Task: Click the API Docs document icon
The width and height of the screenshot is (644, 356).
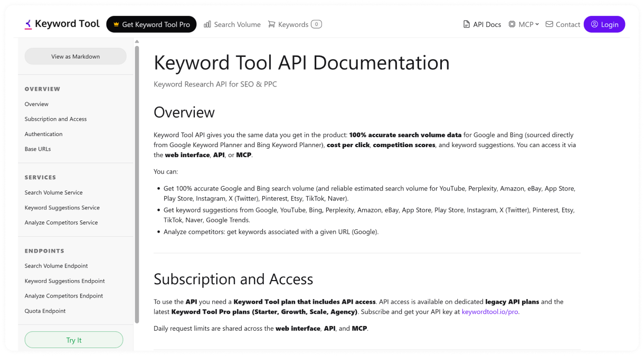Action: (x=466, y=24)
